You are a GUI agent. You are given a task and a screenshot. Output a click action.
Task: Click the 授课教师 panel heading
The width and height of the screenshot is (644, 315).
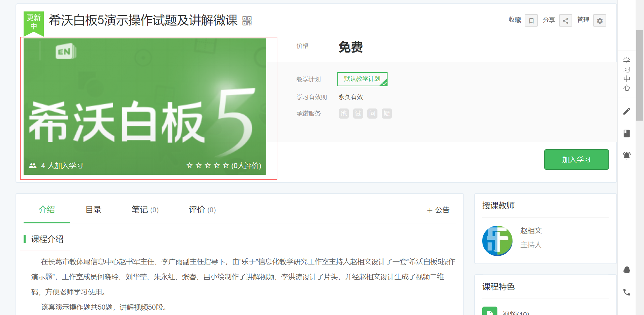pyautogui.click(x=498, y=206)
